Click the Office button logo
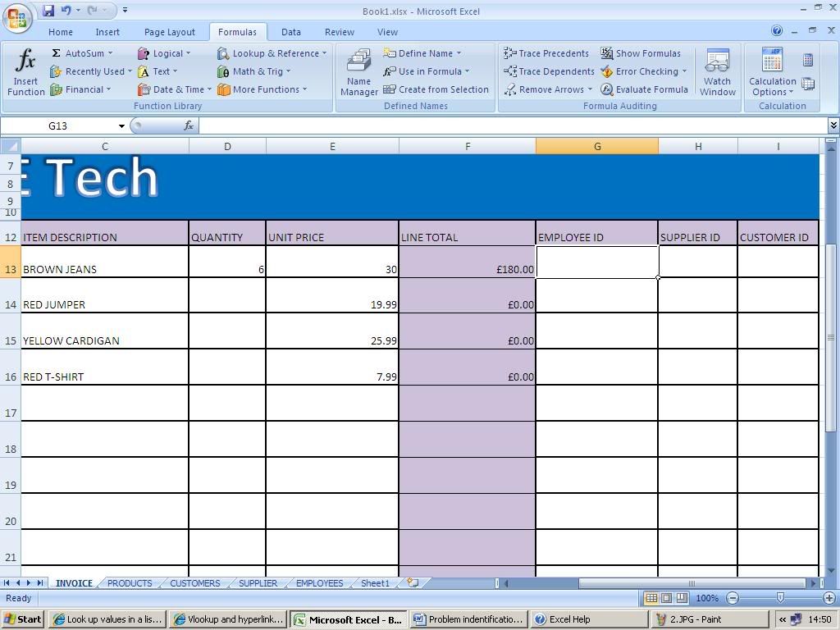The width and height of the screenshot is (840, 630). (x=17, y=19)
